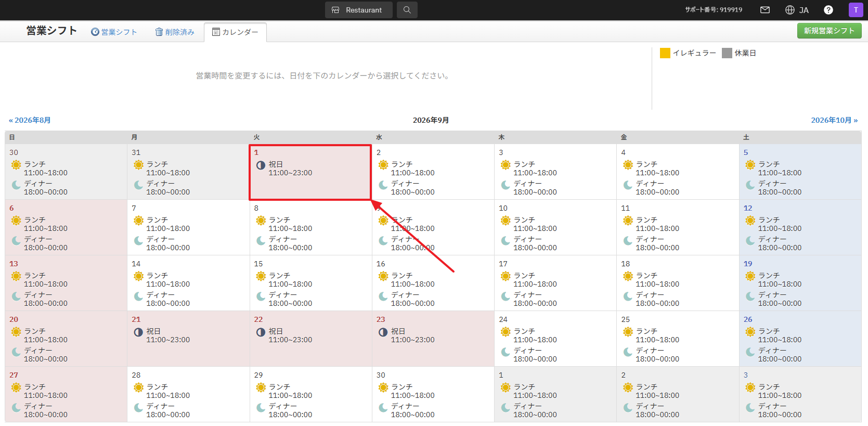Image resolution: width=868 pixels, height=426 pixels.
Task: Click the sun lunch icon on the 28th
Action: pyautogui.click(x=138, y=388)
